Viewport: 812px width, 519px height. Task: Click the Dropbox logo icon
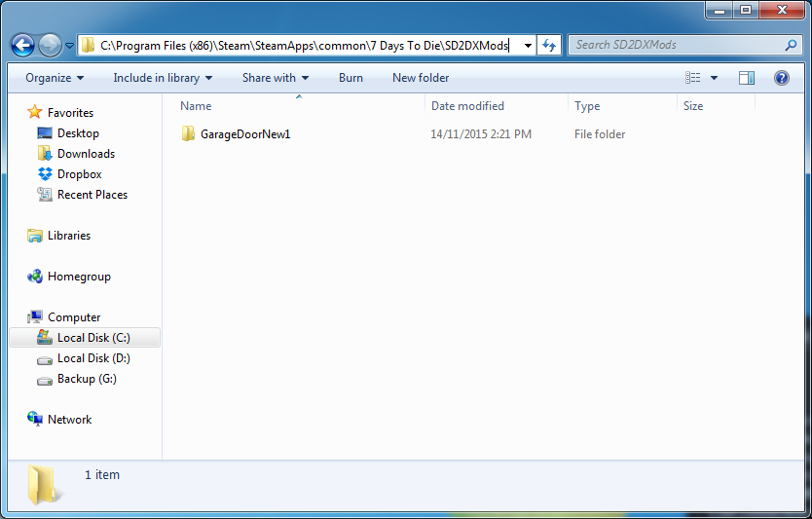[x=45, y=174]
